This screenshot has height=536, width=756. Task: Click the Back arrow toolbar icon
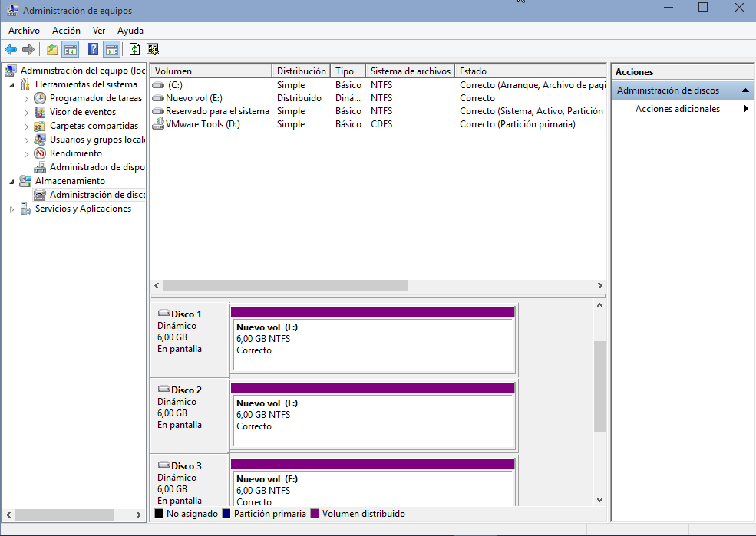pyautogui.click(x=11, y=49)
